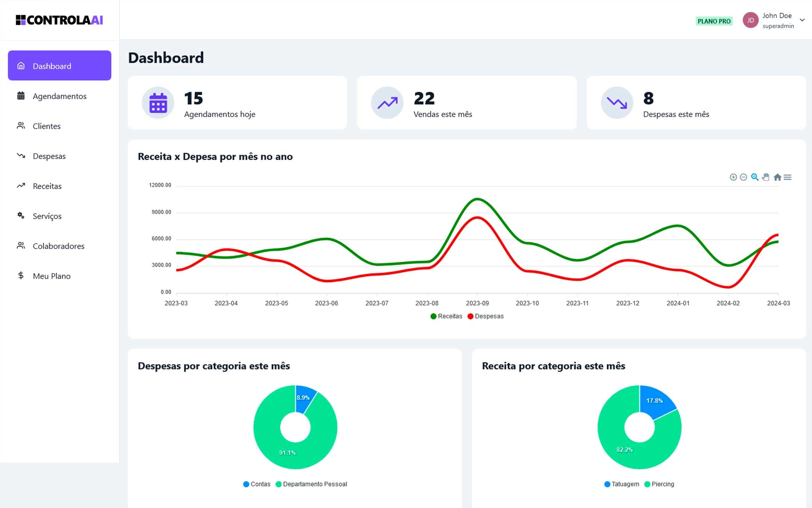Click the chart zoom in plus icon
Screen dimensions: 812x508
point(733,177)
